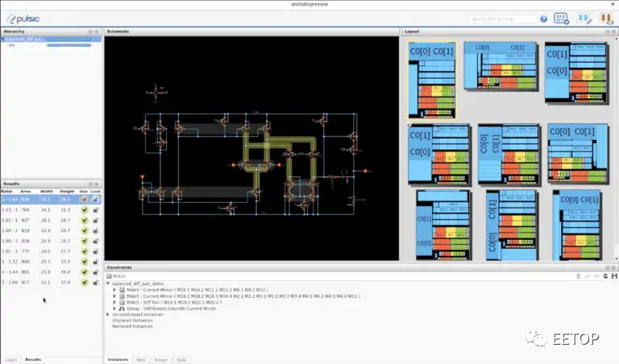Toggle lock on the height 37.0 result row

coord(96,283)
